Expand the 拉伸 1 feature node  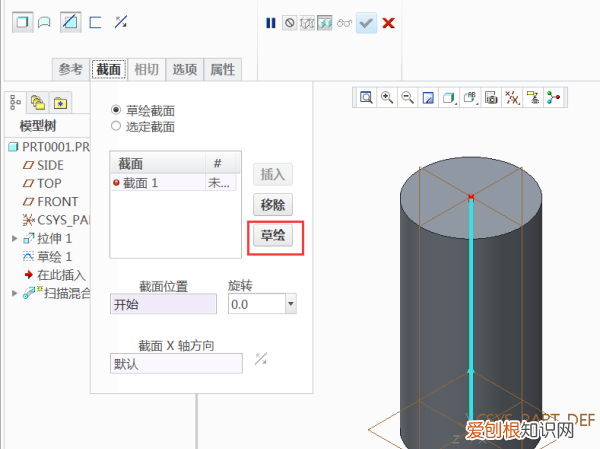[x=15, y=238]
